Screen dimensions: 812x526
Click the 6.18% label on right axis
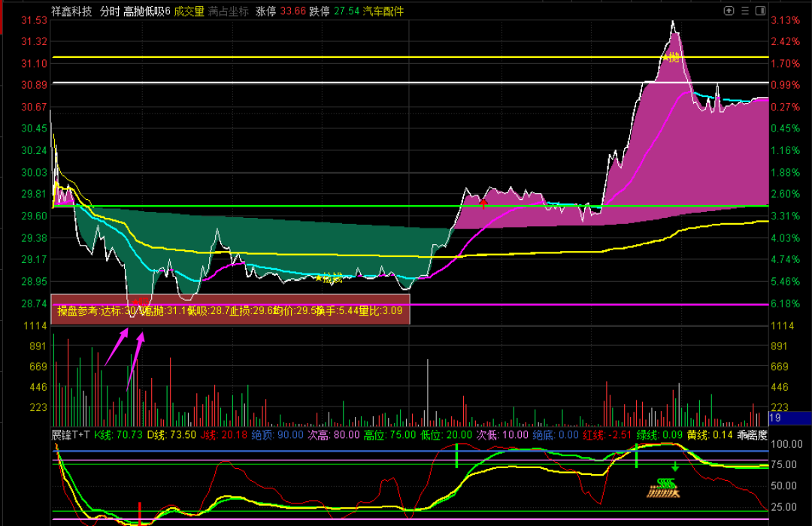pyautogui.click(x=785, y=304)
